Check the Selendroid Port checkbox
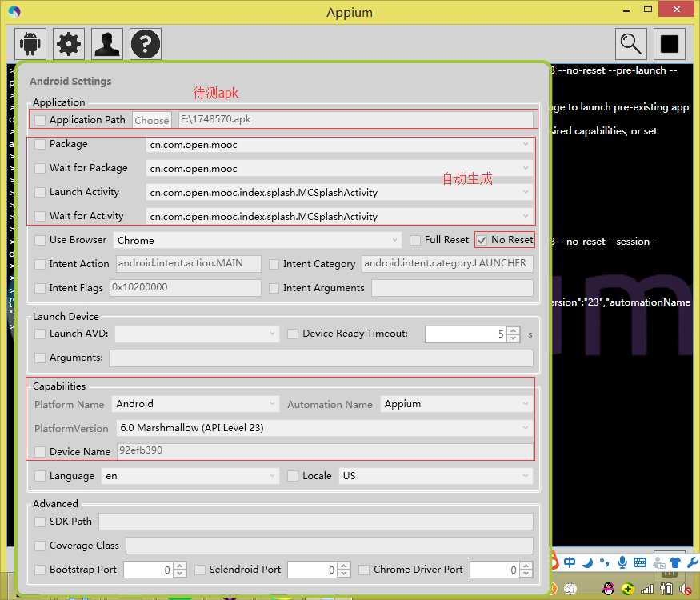Image resolution: width=700 pixels, height=600 pixels. (200, 570)
